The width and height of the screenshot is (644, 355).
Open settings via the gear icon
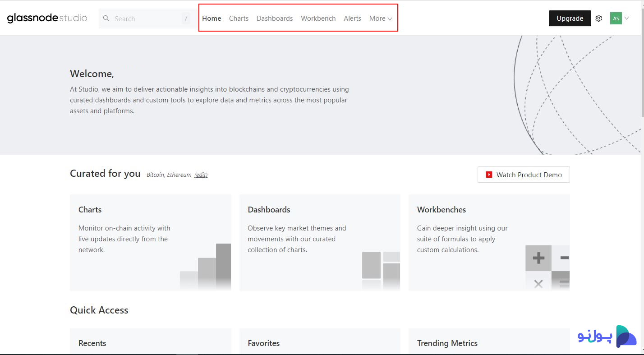(x=598, y=18)
